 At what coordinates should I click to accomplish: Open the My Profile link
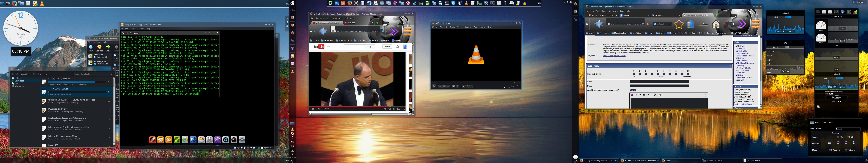pos(741,46)
